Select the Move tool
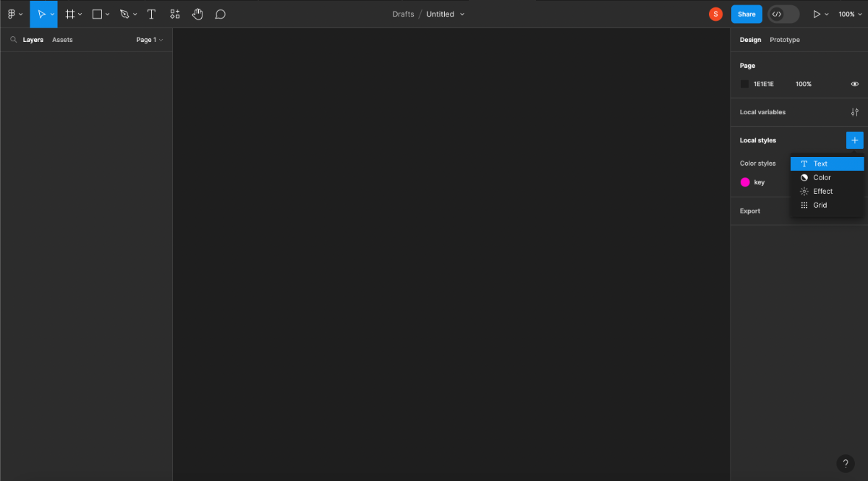This screenshot has height=481, width=868. (x=41, y=14)
